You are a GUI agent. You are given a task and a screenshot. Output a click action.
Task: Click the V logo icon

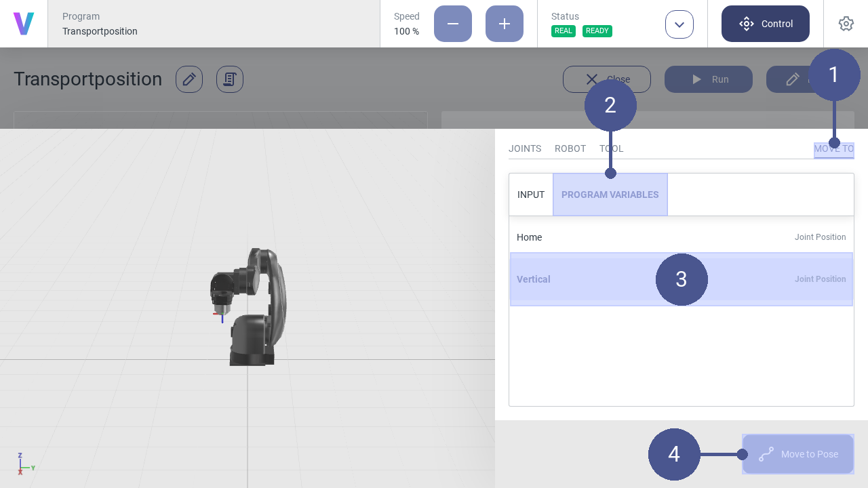pyautogui.click(x=24, y=24)
